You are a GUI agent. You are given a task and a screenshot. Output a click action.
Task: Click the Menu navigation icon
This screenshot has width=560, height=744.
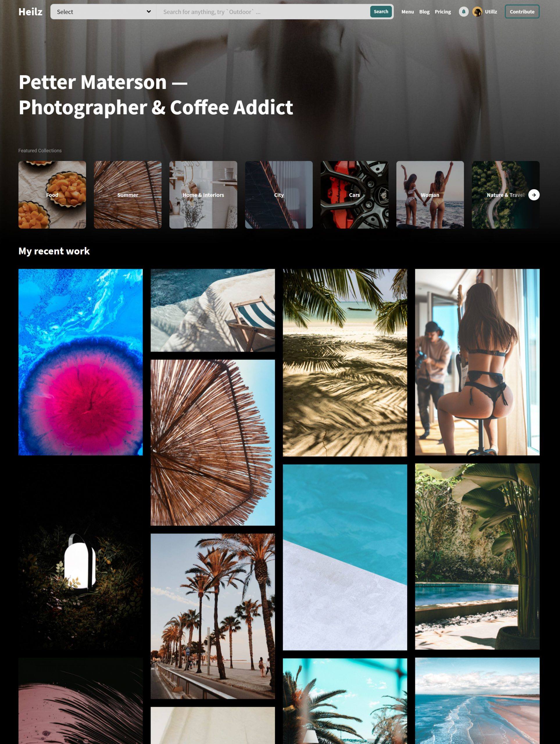[407, 12]
